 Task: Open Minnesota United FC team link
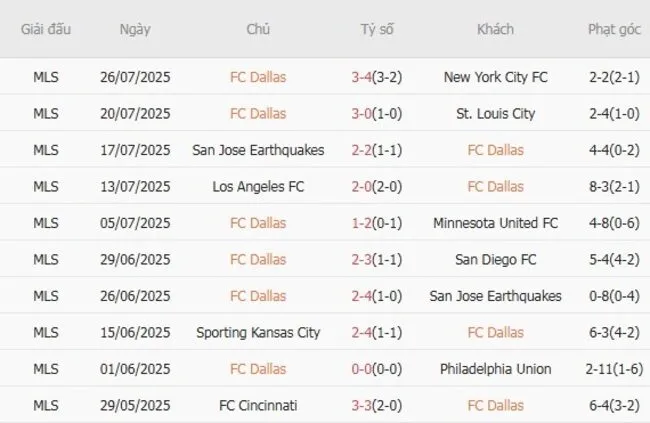coord(495,223)
